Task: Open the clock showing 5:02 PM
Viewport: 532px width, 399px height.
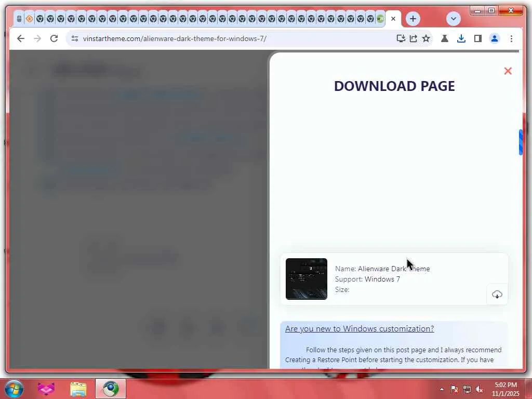Action: click(x=506, y=389)
